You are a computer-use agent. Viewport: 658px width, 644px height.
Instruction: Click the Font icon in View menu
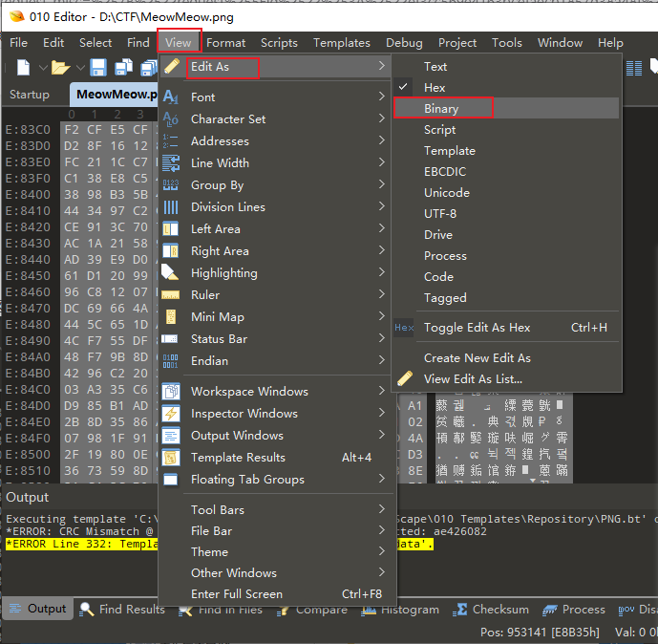(170, 97)
